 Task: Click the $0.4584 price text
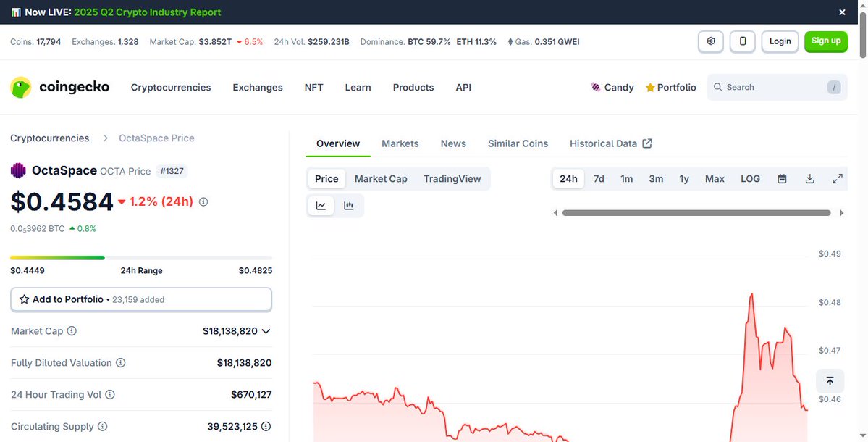pyautogui.click(x=62, y=202)
